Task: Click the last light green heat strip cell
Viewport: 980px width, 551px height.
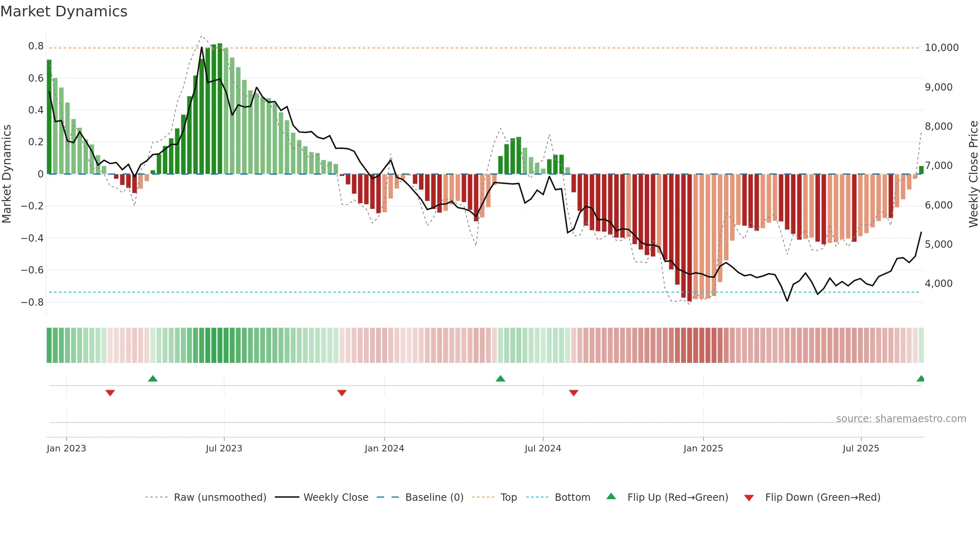Action: click(x=921, y=345)
